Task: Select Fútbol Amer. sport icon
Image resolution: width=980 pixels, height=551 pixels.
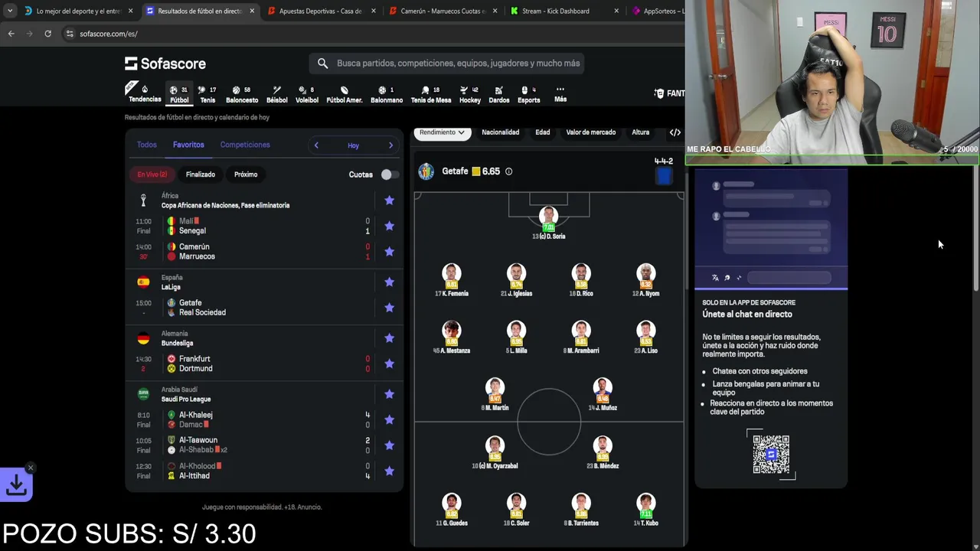Action: coord(345,94)
